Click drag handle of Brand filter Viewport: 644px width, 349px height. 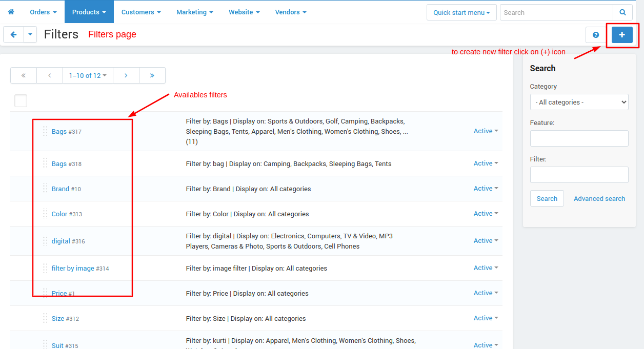[45, 189]
